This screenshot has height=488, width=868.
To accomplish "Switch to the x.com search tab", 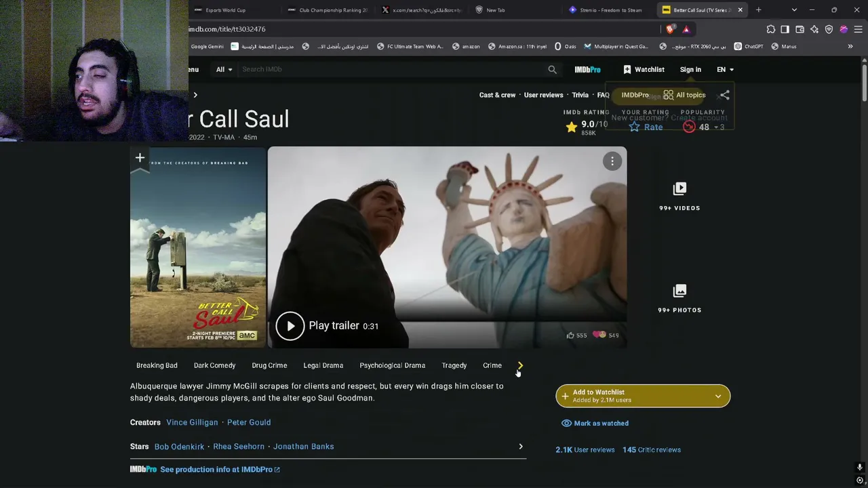I will point(422,10).
